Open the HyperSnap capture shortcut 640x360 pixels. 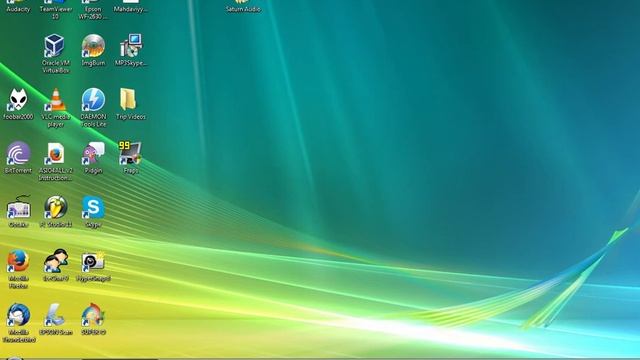pyautogui.click(x=93, y=261)
